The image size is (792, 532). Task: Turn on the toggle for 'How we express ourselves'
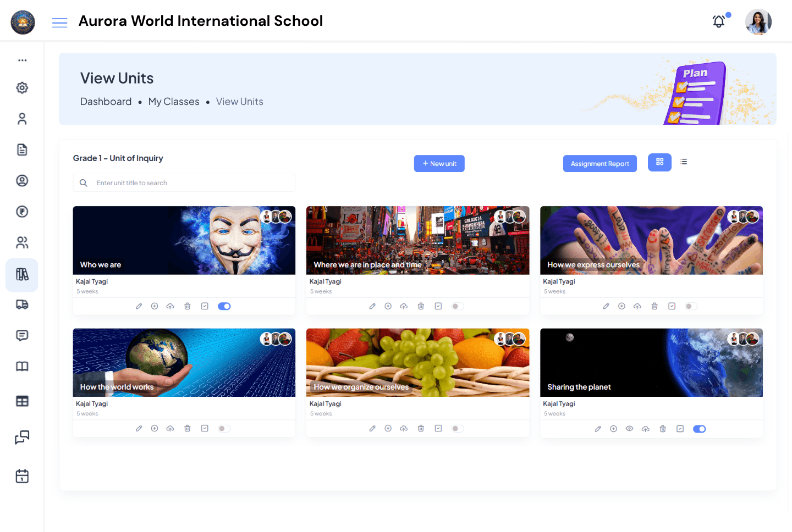click(x=691, y=306)
